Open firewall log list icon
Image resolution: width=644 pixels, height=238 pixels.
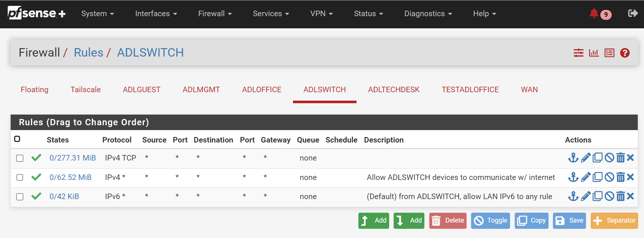pos(609,53)
